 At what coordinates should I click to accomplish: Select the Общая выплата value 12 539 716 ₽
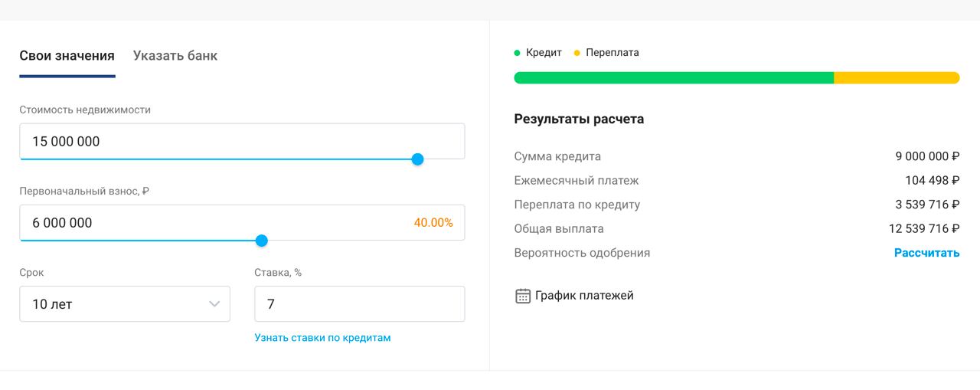point(923,229)
